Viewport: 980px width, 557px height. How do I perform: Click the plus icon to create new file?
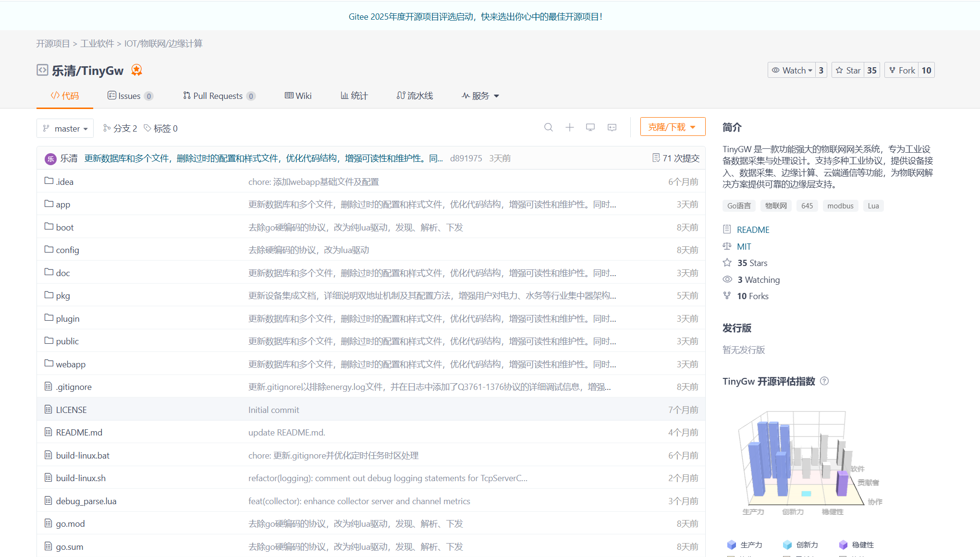[x=569, y=127]
